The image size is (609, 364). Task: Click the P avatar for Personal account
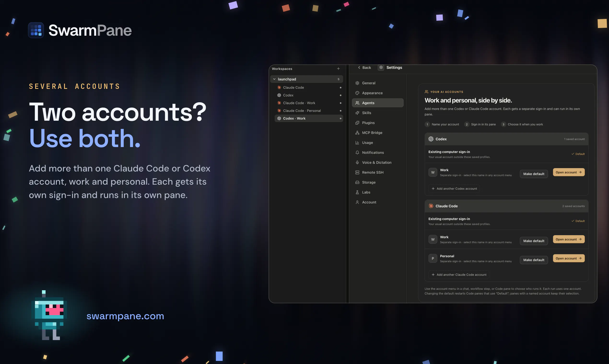tap(433, 259)
